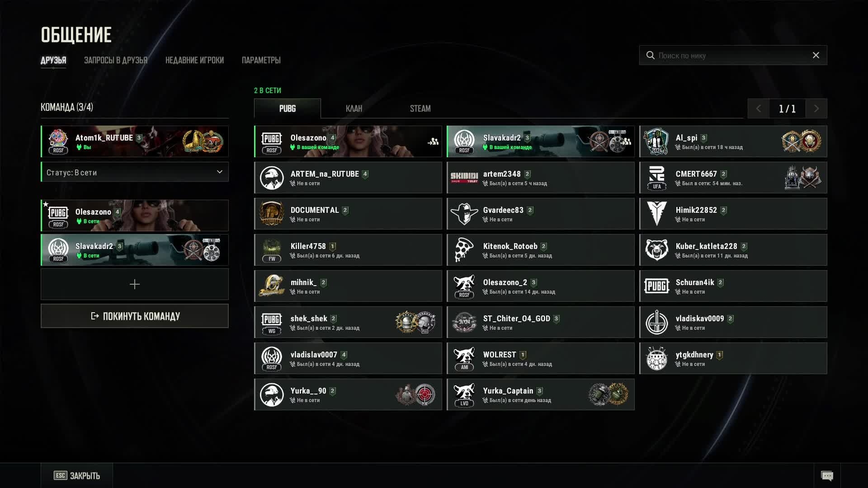This screenshot has height=488, width=868.
Task: Click Himik22852's emblem avatar
Action: tap(656, 214)
